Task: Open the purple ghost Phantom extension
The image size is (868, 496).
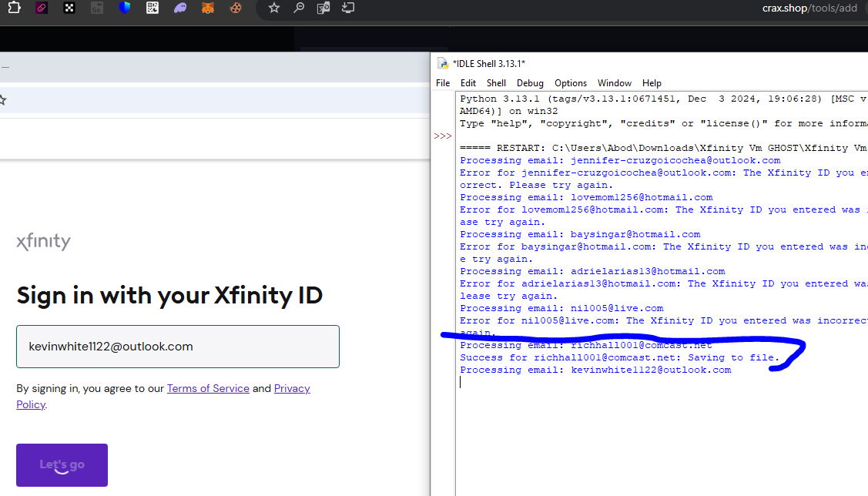Action: coord(179,8)
